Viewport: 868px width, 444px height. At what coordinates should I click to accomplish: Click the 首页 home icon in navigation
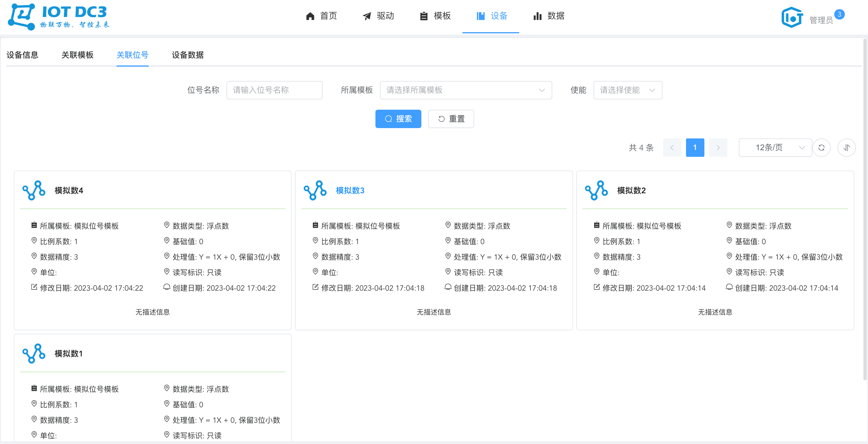[x=310, y=16]
